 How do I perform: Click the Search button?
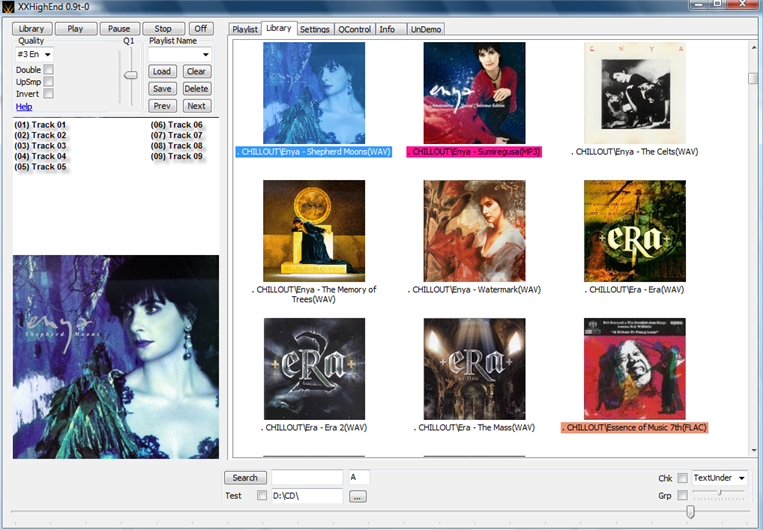(245, 478)
